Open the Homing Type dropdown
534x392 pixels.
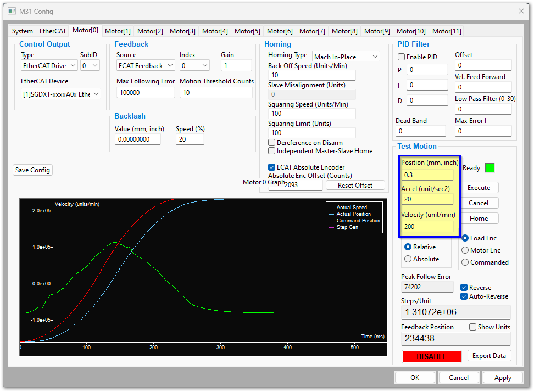click(346, 57)
